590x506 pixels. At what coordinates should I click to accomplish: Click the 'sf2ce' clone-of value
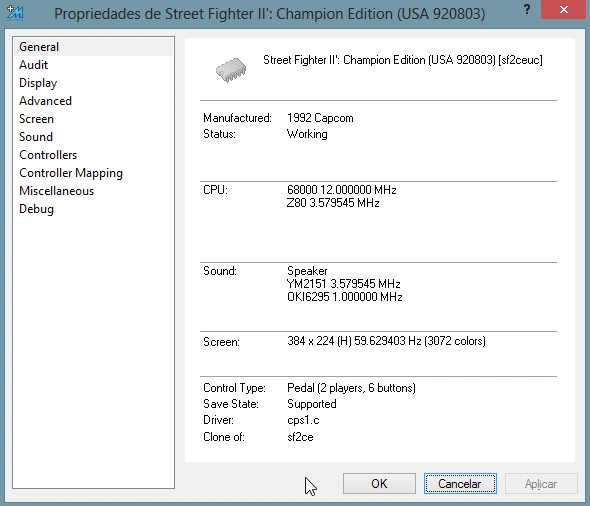pos(300,437)
